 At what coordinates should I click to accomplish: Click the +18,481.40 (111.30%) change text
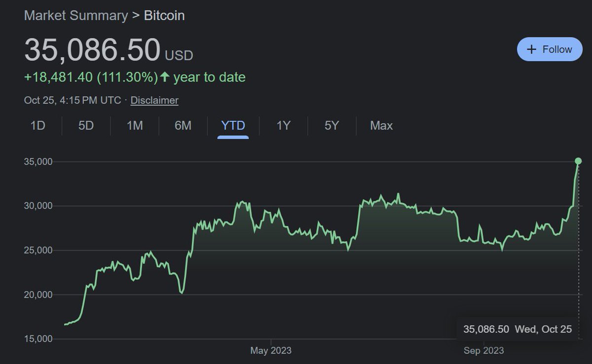tap(91, 77)
